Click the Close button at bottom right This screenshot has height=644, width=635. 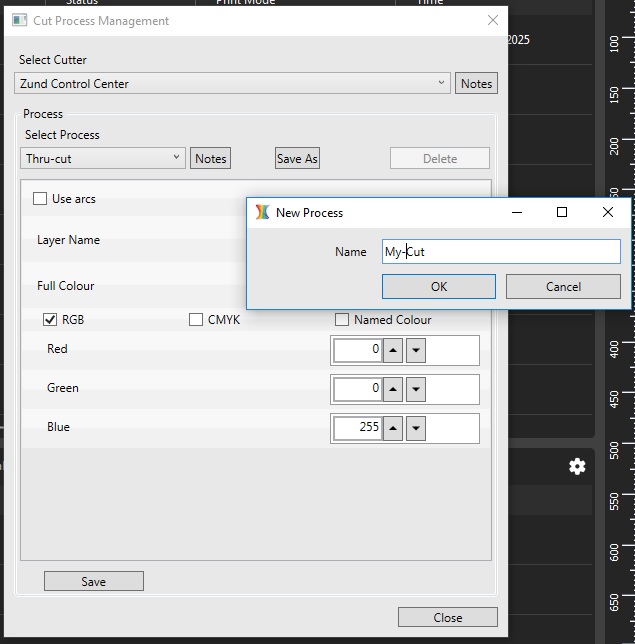click(x=448, y=617)
